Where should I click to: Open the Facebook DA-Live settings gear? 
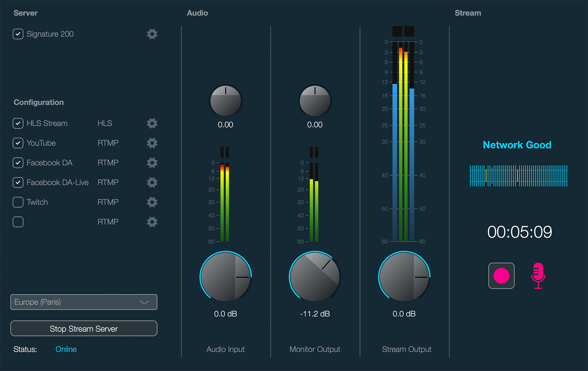pyautogui.click(x=152, y=182)
